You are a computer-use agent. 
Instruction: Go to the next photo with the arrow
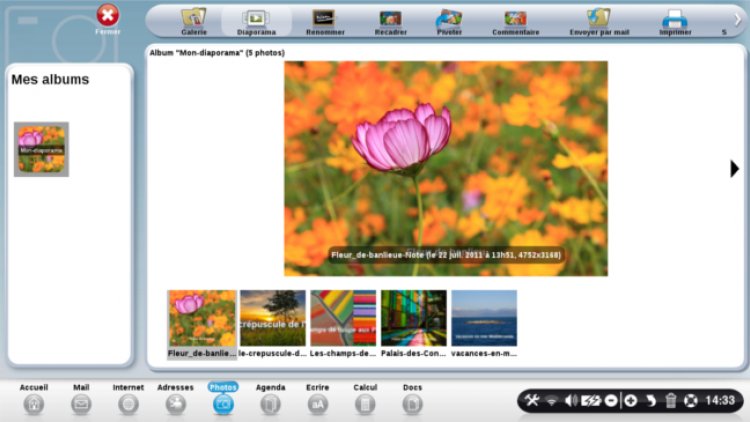[734, 169]
